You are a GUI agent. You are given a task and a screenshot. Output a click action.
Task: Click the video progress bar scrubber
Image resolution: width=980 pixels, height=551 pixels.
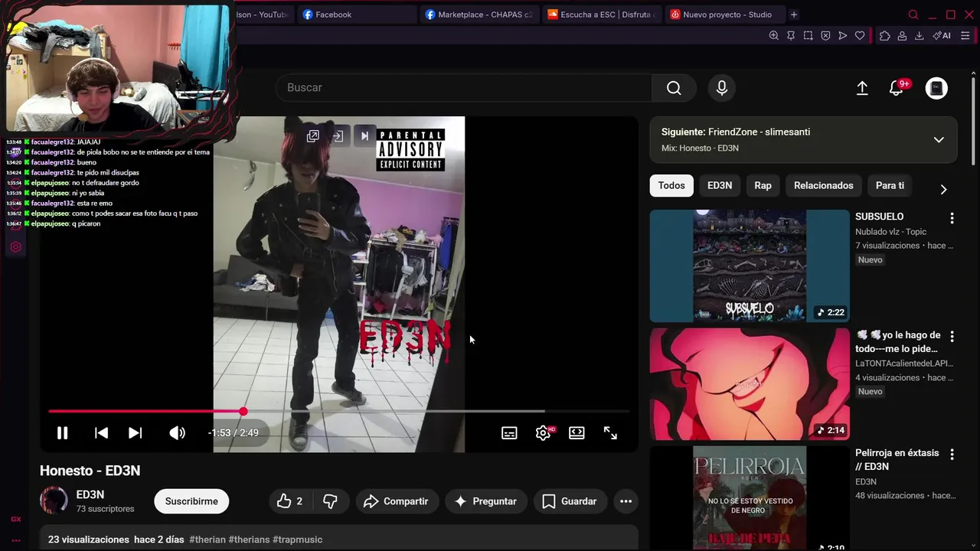[243, 412]
